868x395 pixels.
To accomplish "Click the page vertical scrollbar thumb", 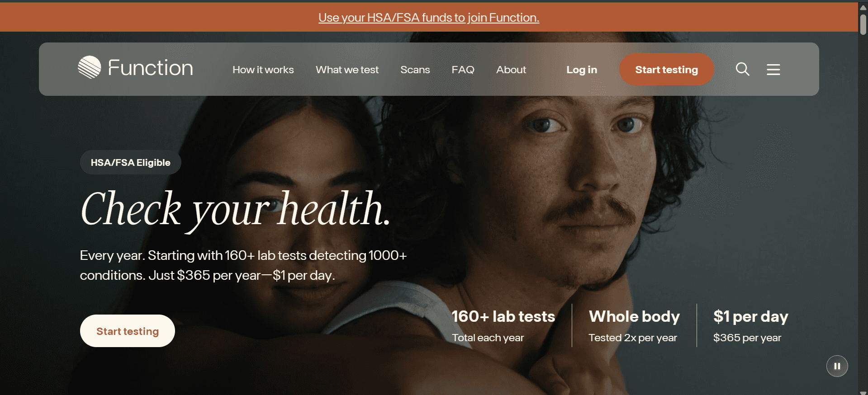I will click(x=863, y=24).
